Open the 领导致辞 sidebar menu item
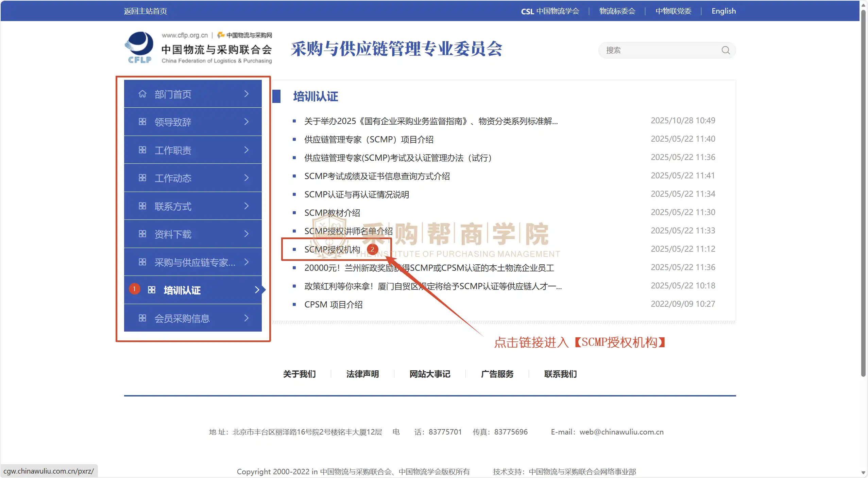The image size is (868, 478). click(193, 122)
